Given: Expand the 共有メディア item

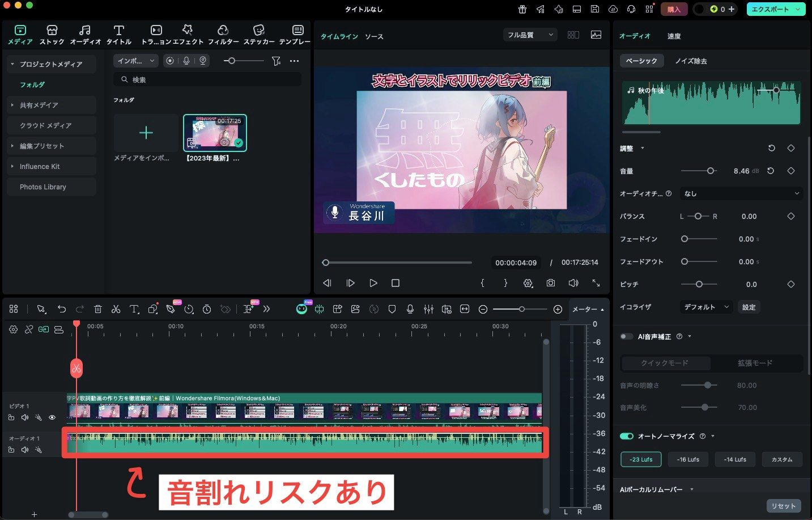Looking at the screenshot, I should (12, 105).
